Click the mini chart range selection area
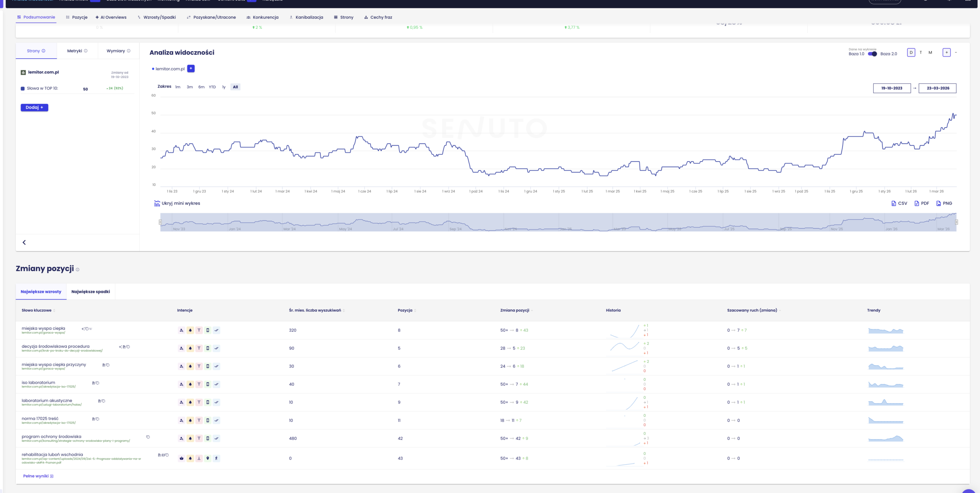Screen dimensions: 980x493 point(558,222)
